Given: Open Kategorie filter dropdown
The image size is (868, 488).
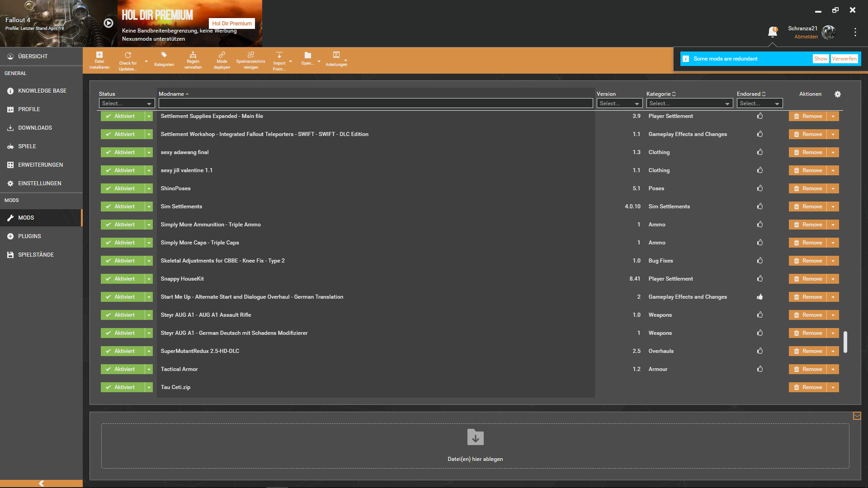Looking at the screenshot, I should [x=689, y=103].
